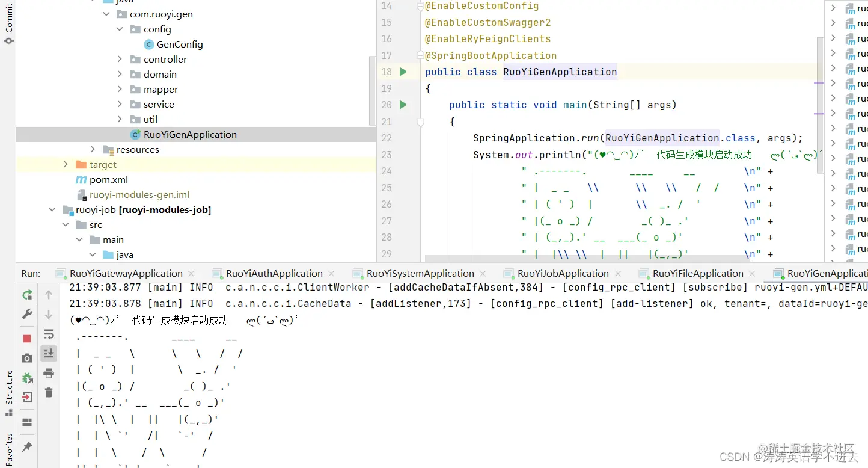Select RuoYiGenApplication in the project tree

coord(190,134)
